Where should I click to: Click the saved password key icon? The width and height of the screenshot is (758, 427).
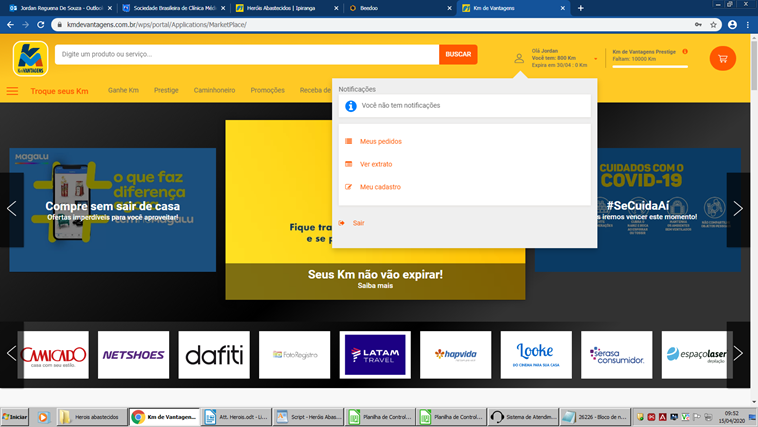(698, 25)
